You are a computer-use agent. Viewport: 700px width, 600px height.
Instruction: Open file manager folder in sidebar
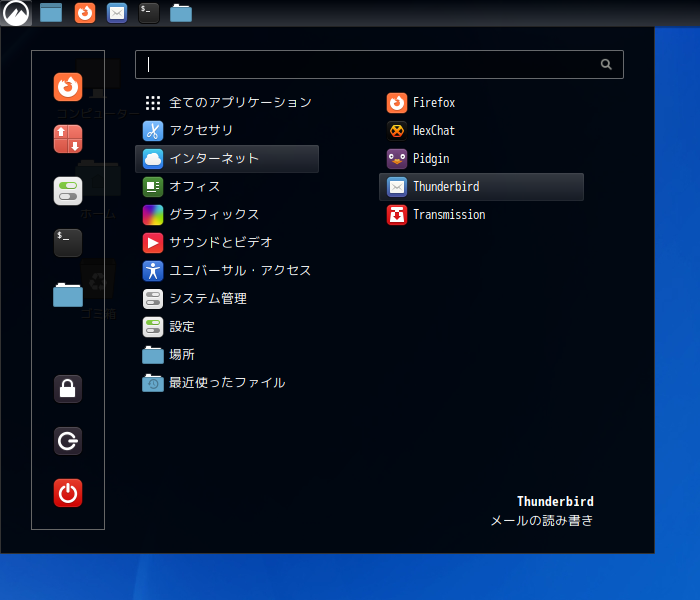(x=68, y=295)
